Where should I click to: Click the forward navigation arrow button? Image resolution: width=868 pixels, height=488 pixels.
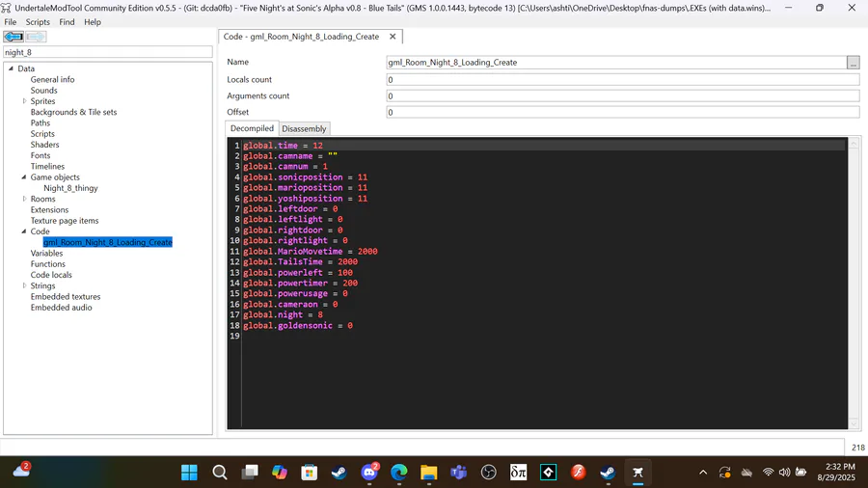[36, 37]
